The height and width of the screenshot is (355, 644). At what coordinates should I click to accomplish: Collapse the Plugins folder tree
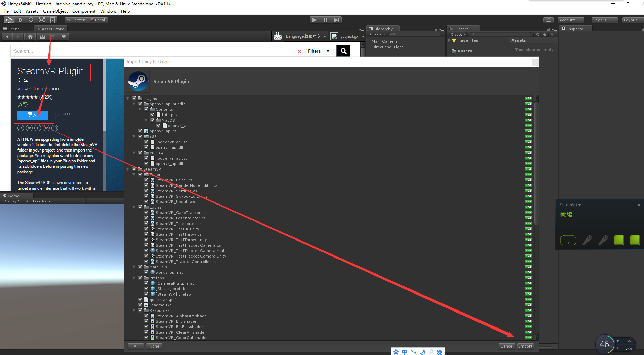(128, 99)
